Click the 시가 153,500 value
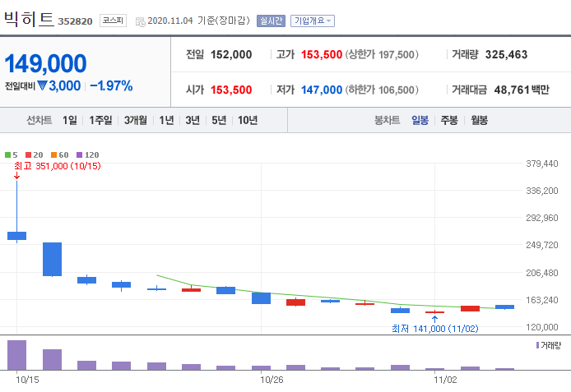 pyautogui.click(x=231, y=90)
